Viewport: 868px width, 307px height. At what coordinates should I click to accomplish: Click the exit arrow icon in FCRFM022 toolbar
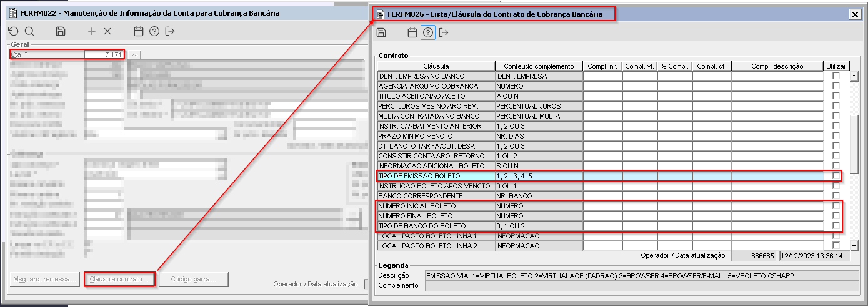point(170,31)
